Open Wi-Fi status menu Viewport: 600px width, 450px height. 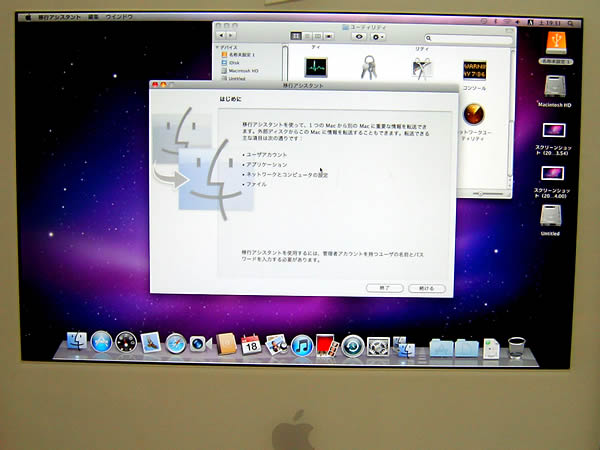[507, 22]
